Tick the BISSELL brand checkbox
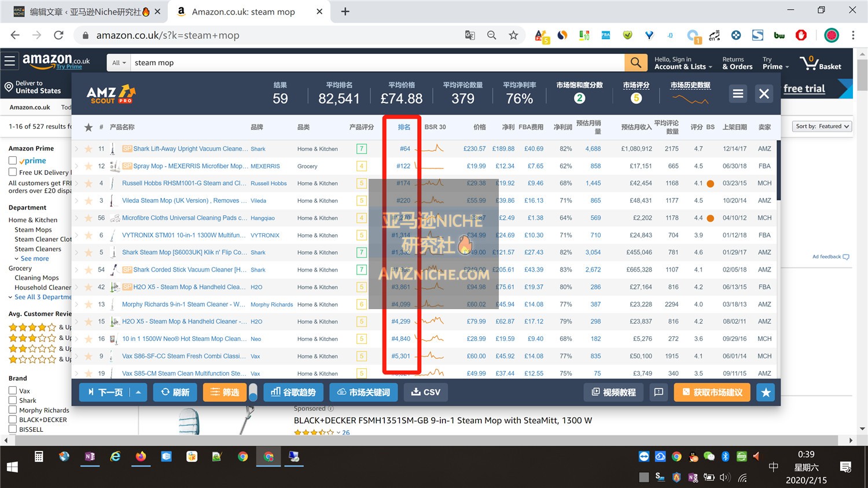868x488 pixels. tap(12, 429)
